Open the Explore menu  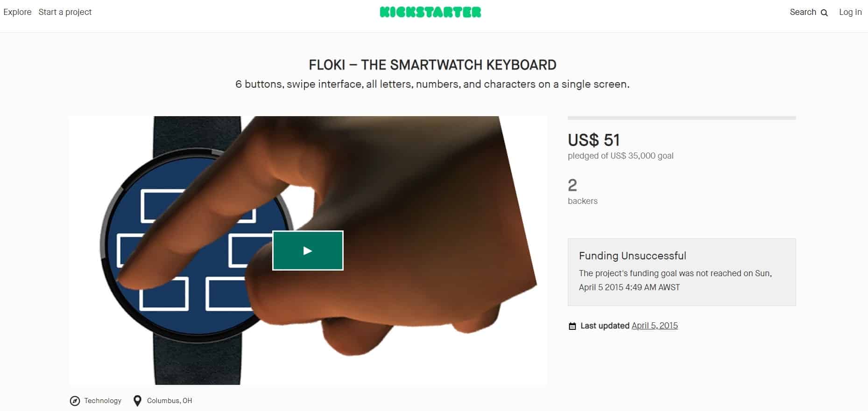coord(17,12)
